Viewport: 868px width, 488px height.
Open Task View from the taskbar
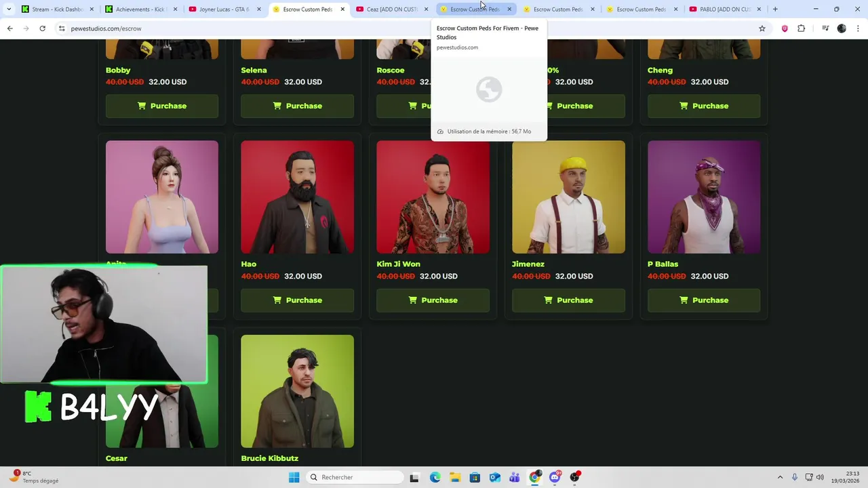point(414,477)
